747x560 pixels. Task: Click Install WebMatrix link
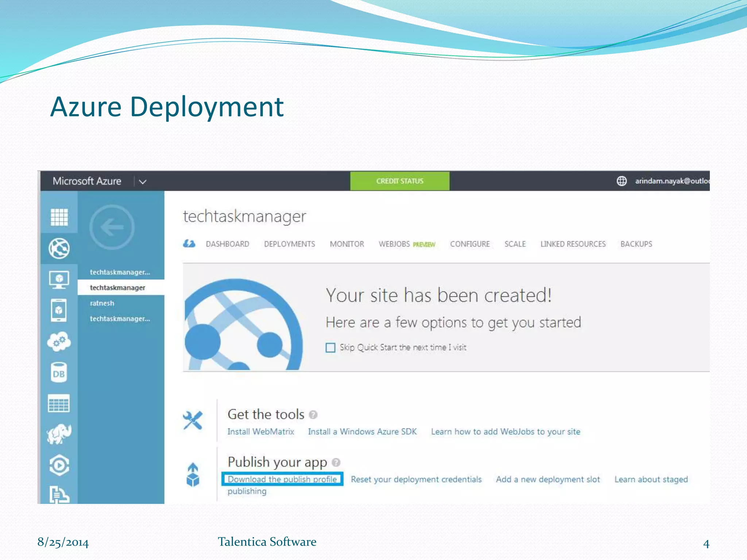tap(261, 432)
